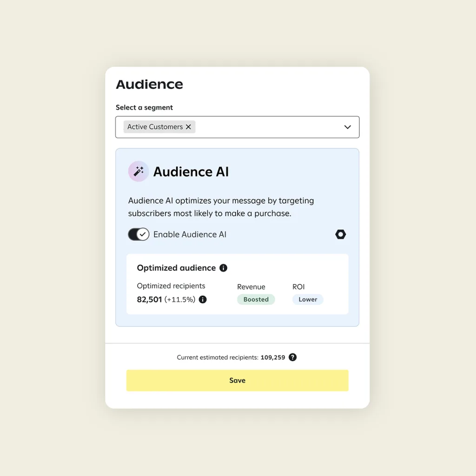
Task: Click the Select a segment label
Action: [x=144, y=107]
